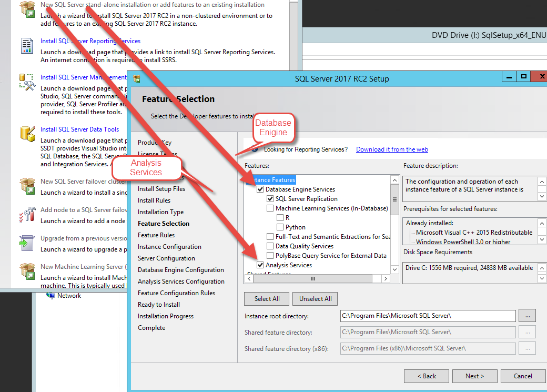Check the R feature checkbox
This screenshot has width=547, height=392.
[280, 218]
